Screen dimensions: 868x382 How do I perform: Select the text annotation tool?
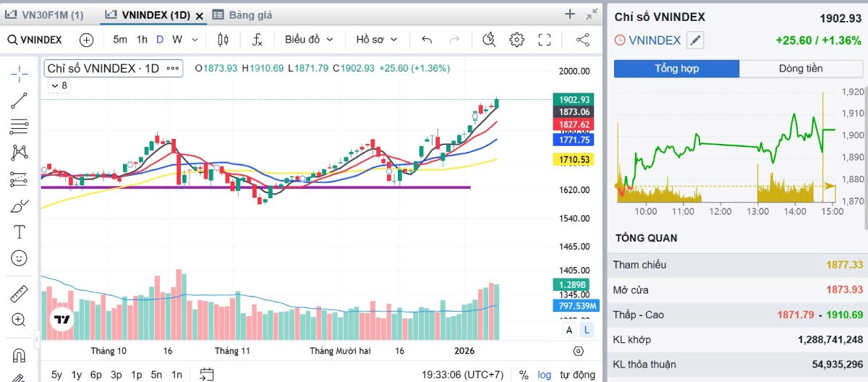(x=20, y=232)
